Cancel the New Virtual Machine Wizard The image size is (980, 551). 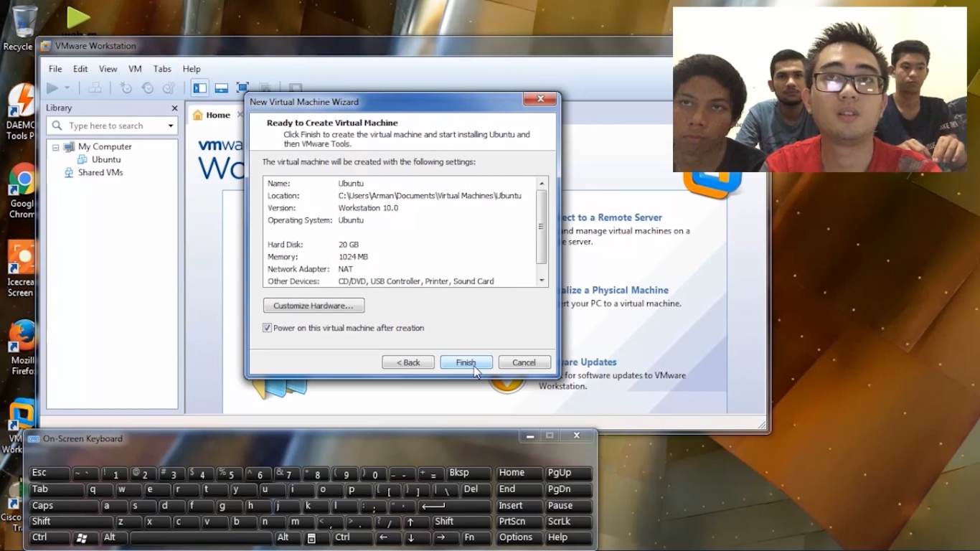(x=524, y=362)
